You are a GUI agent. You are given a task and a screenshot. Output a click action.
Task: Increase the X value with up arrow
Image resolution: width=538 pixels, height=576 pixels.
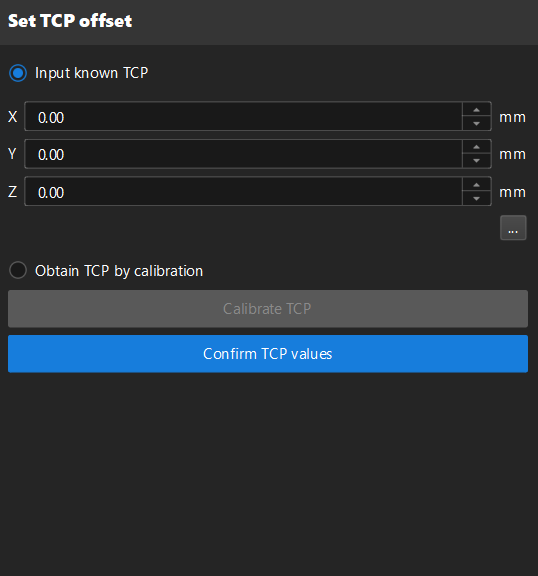tap(476, 109)
